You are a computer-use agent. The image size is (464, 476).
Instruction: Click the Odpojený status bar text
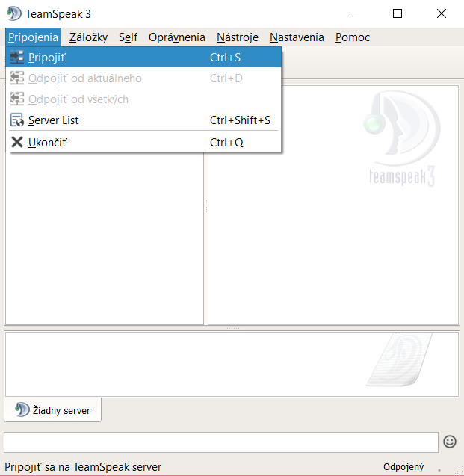[403, 467]
